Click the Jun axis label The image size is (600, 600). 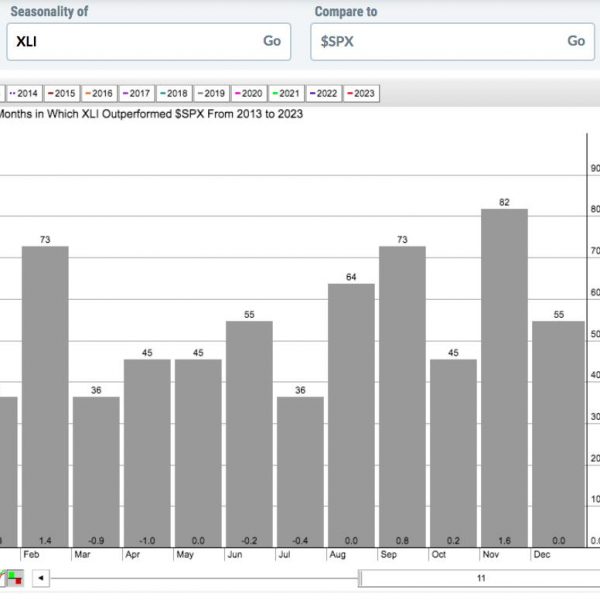(235, 554)
